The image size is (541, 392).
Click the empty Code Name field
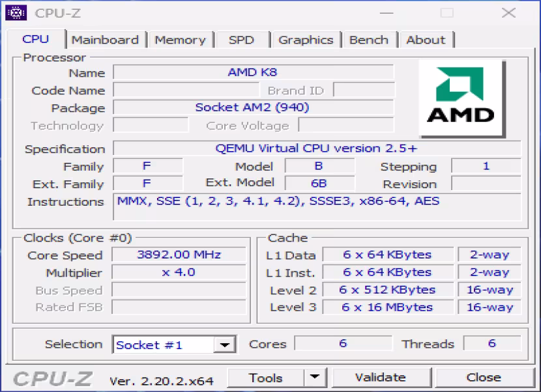(186, 90)
